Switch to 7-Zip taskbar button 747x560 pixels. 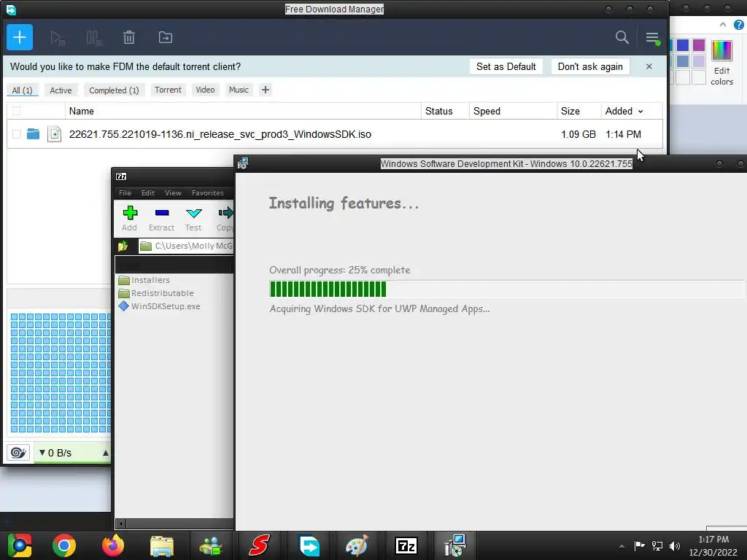[406, 545]
